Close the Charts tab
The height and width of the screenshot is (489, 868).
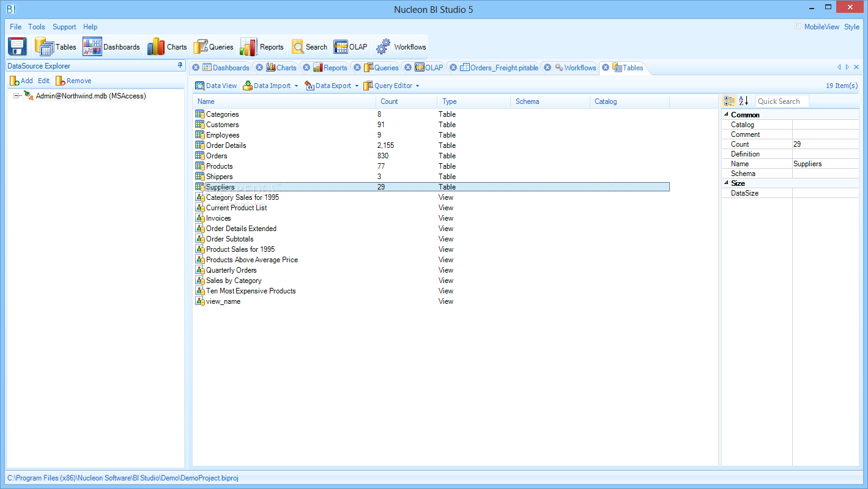(259, 68)
